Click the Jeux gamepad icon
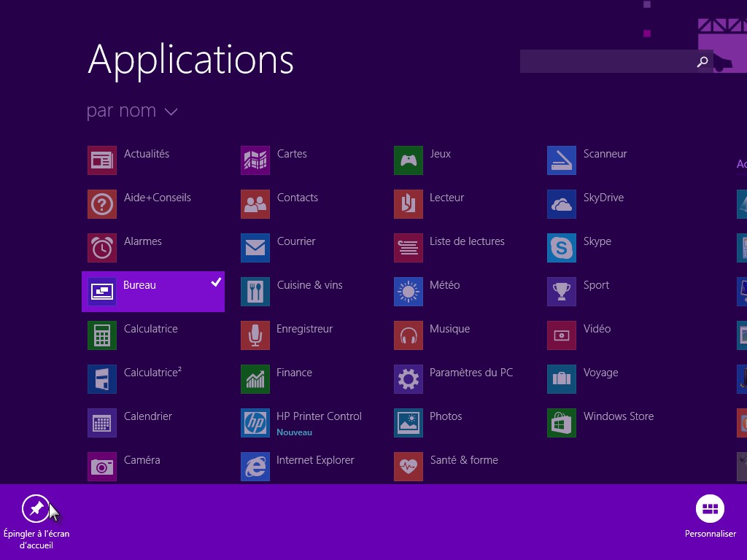747x560 pixels. pos(408,160)
